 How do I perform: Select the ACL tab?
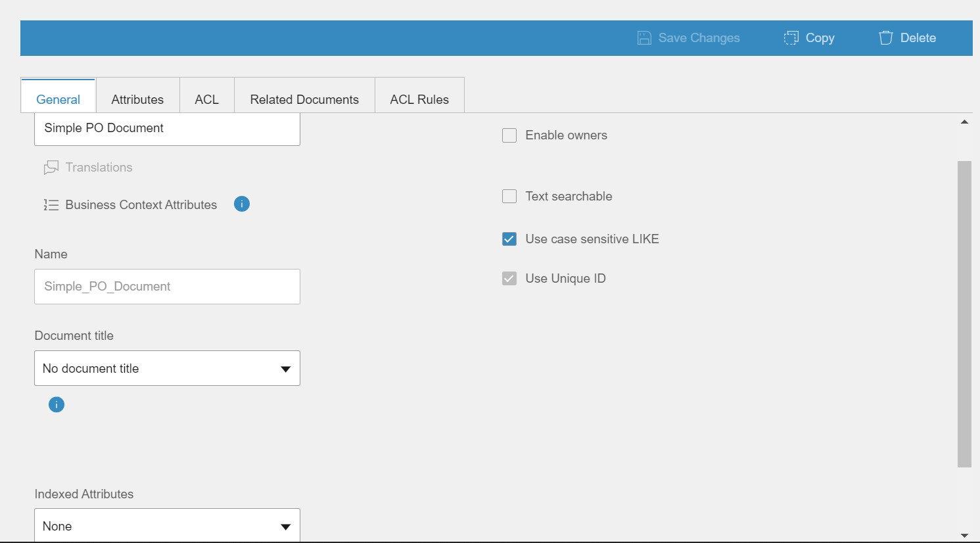(x=206, y=99)
